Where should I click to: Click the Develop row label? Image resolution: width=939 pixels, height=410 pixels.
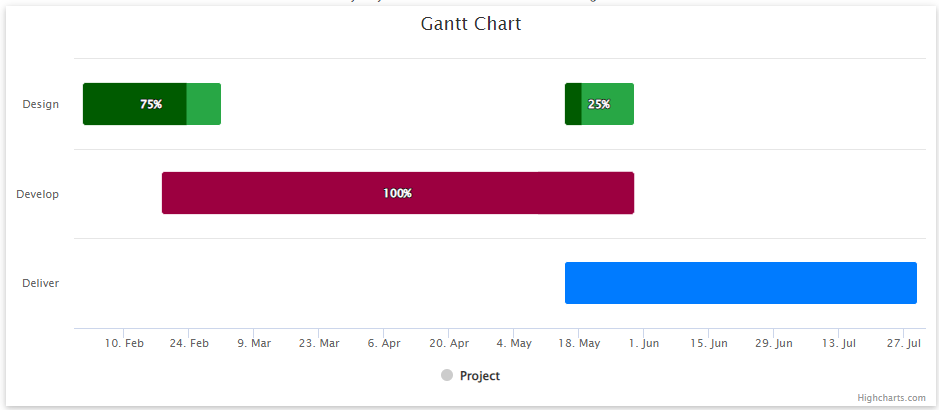tap(38, 194)
